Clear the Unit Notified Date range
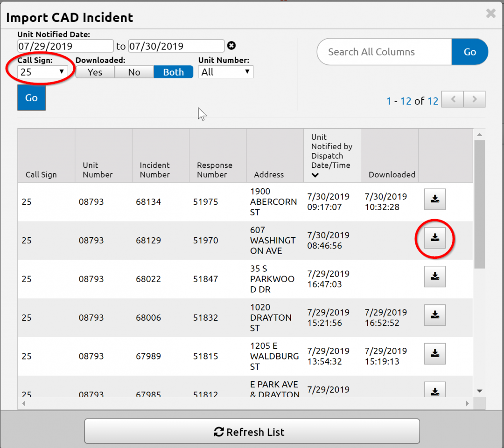504x448 pixels. (231, 46)
